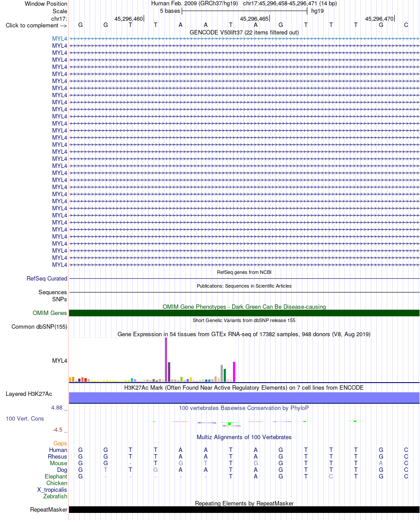Select the 'Elephant' alignment row label

click(x=56, y=477)
